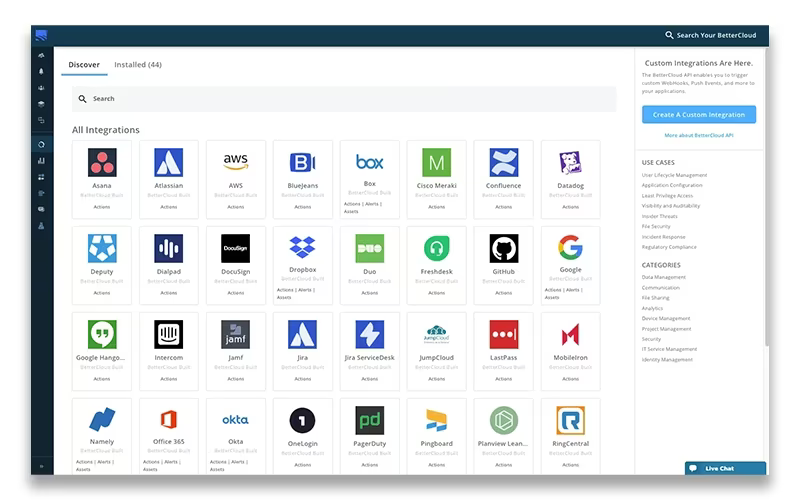Open the Asana integration tile
Image resolution: width=800 pixels, height=500 pixels.
[102, 180]
